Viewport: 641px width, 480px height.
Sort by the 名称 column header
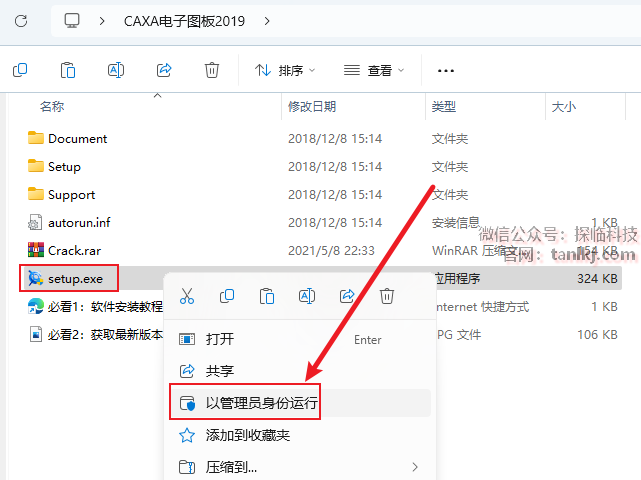point(52,107)
